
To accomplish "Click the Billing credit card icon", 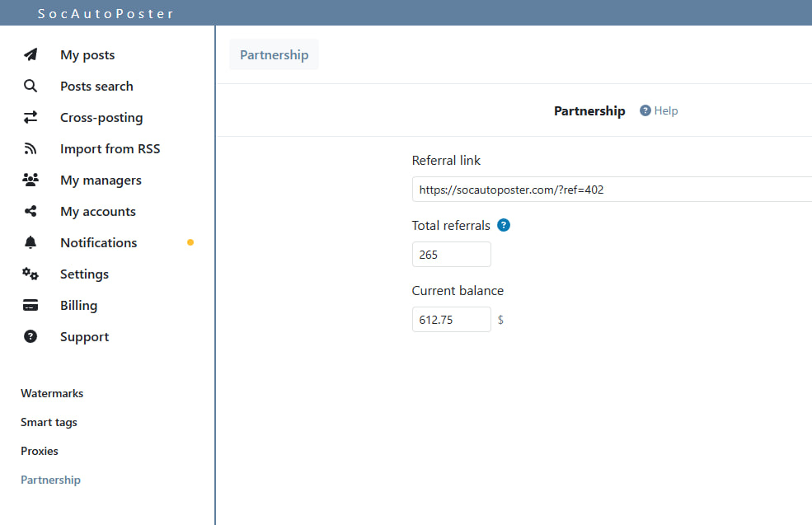I will click(31, 306).
